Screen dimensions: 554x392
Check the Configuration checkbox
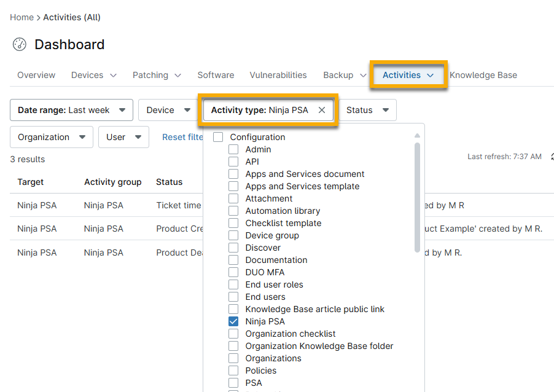coord(218,137)
